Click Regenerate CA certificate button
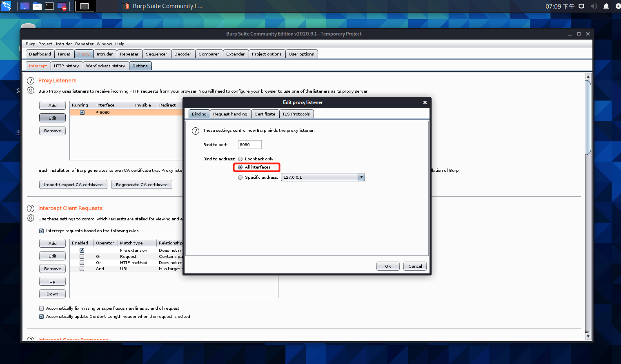This screenshot has height=364, width=621. tap(142, 184)
